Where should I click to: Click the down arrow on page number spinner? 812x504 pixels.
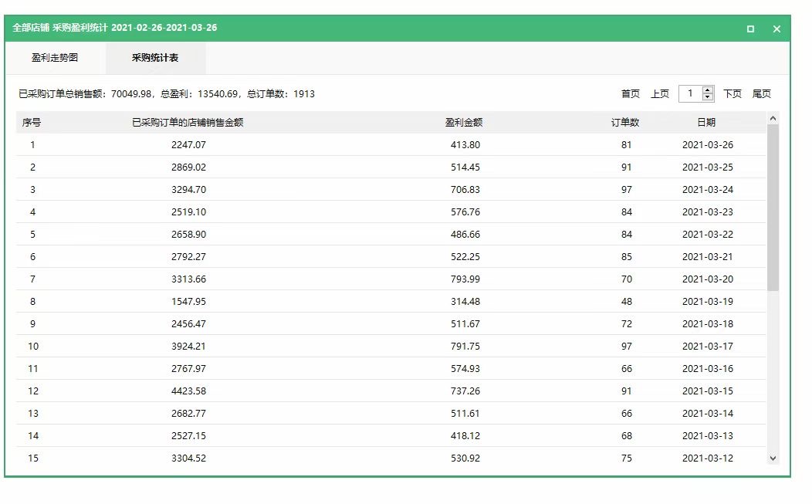pyautogui.click(x=706, y=96)
